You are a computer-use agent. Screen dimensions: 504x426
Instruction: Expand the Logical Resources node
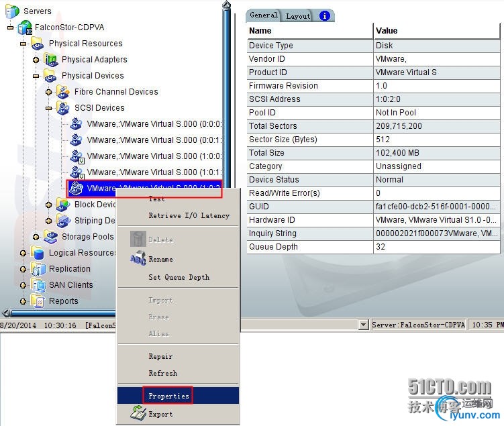pyautogui.click(x=23, y=253)
